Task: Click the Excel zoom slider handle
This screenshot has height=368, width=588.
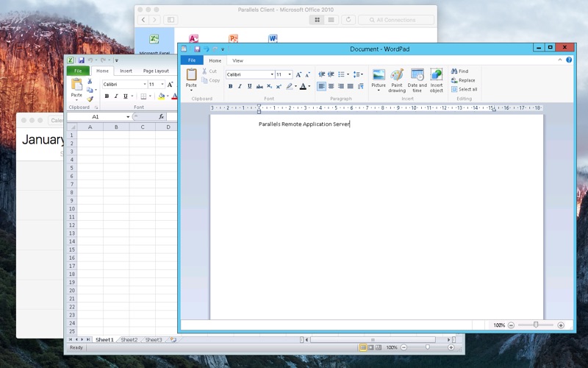Action: pyautogui.click(x=428, y=347)
